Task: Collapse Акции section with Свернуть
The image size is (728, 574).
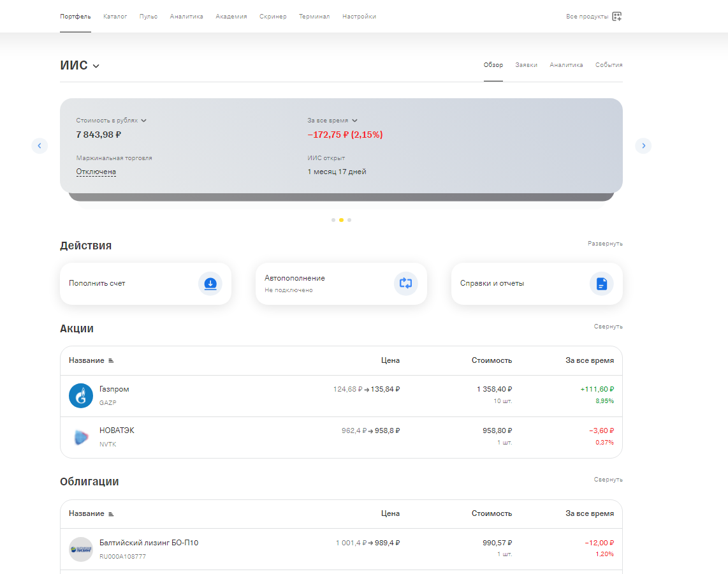Action: pos(608,327)
